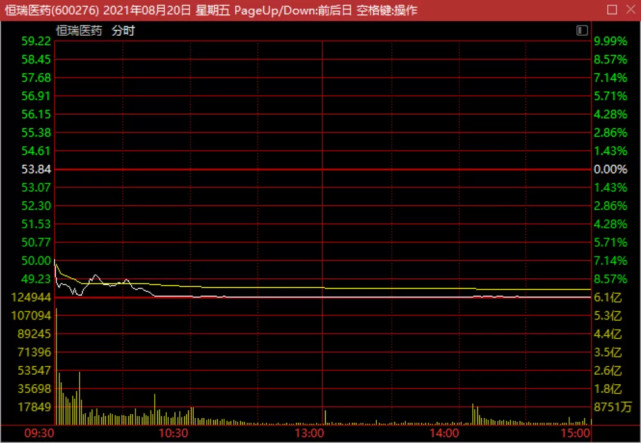This screenshot has height=443, width=641.
Task: Click price label 55.38
Action: pyautogui.click(x=36, y=133)
